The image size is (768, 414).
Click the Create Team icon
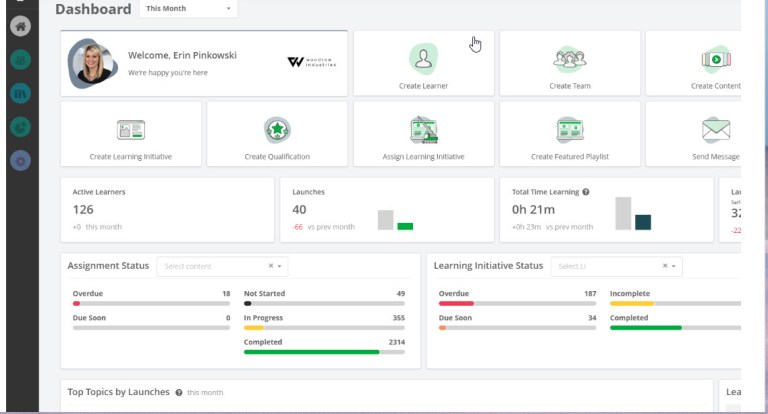click(x=569, y=59)
